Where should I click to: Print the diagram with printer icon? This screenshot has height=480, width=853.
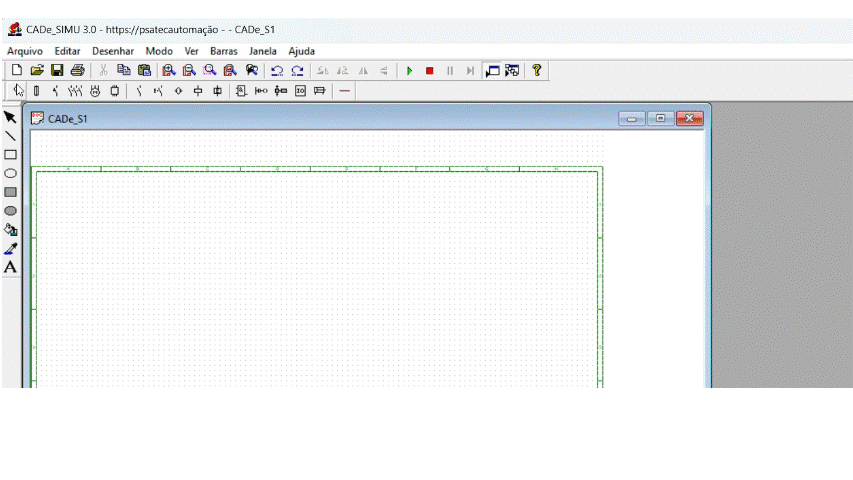[78, 71]
